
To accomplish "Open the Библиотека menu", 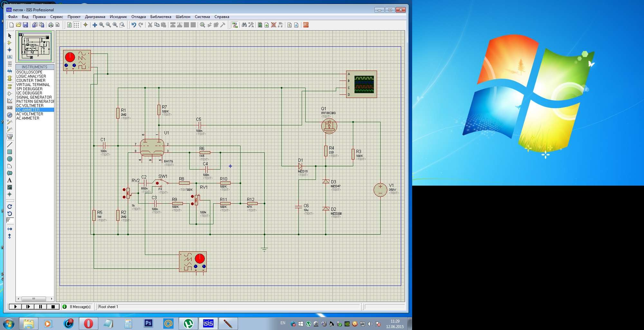I will pyautogui.click(x=161, y=17).
